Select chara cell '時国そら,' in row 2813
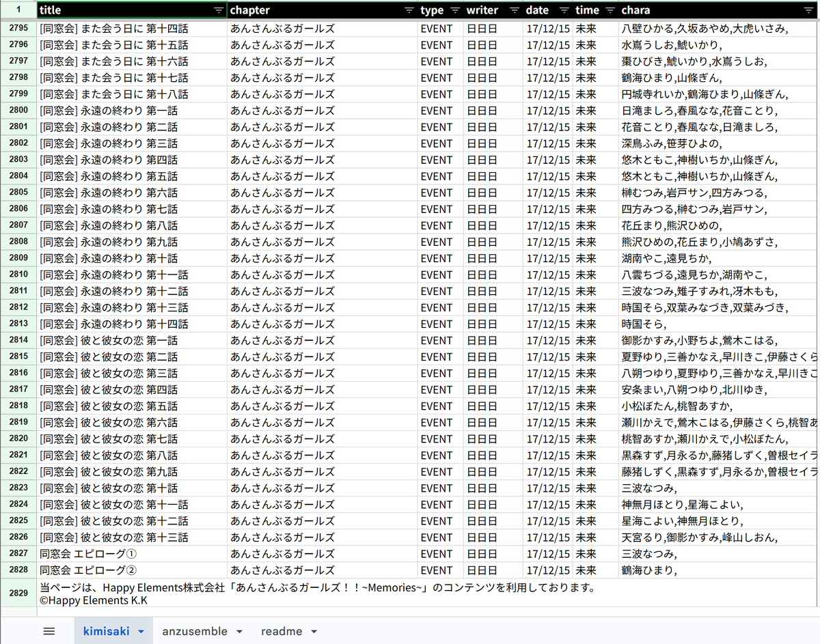This screenshot has width=820, height=644. click(719, 324)
